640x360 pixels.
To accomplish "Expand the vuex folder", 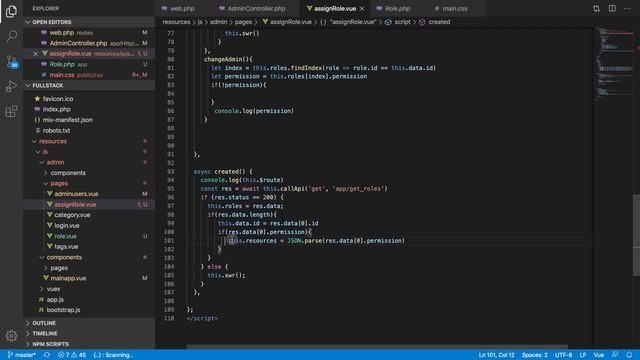I will [53, 289].
